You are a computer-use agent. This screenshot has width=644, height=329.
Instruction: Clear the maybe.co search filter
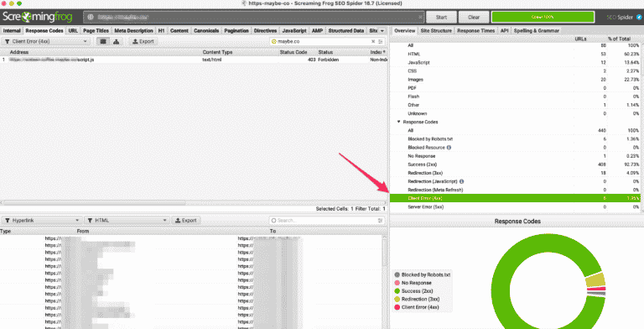point(373,41)
